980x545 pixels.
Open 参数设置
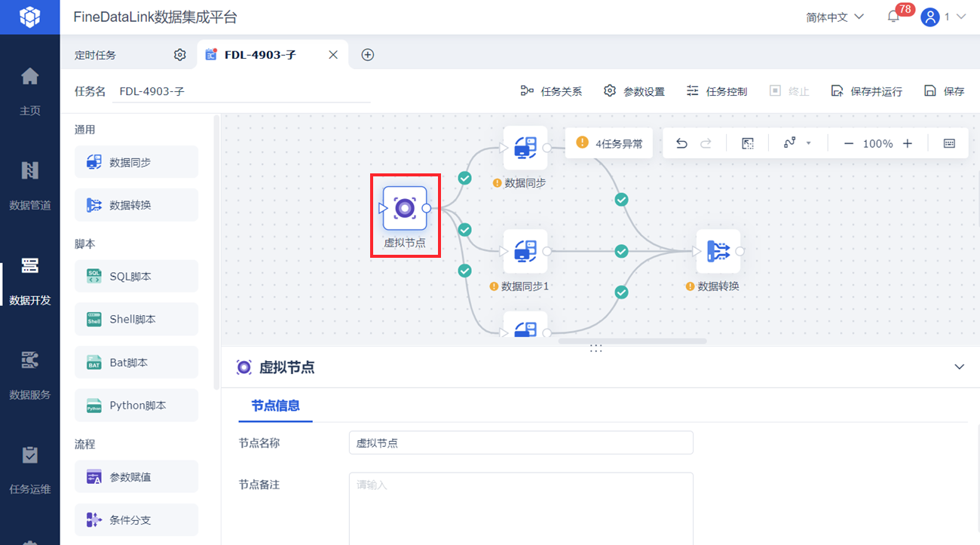pyautogui.click(x=634, y=91)
